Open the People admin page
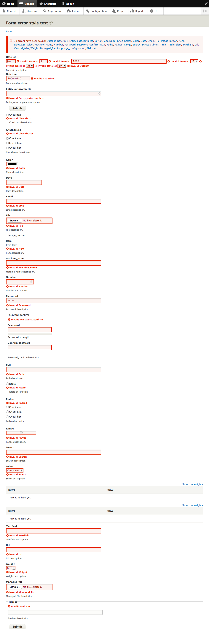209x644 pixels. click(119, 11)
